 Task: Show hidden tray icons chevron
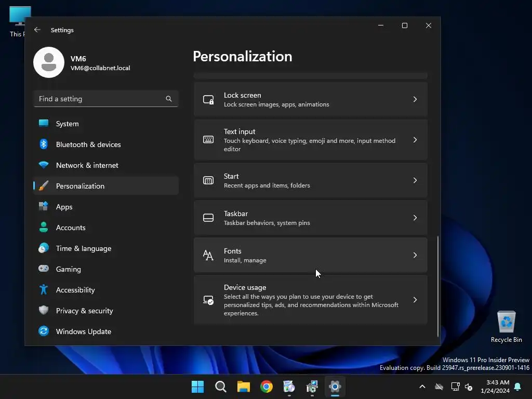click(x=422, y=387)
